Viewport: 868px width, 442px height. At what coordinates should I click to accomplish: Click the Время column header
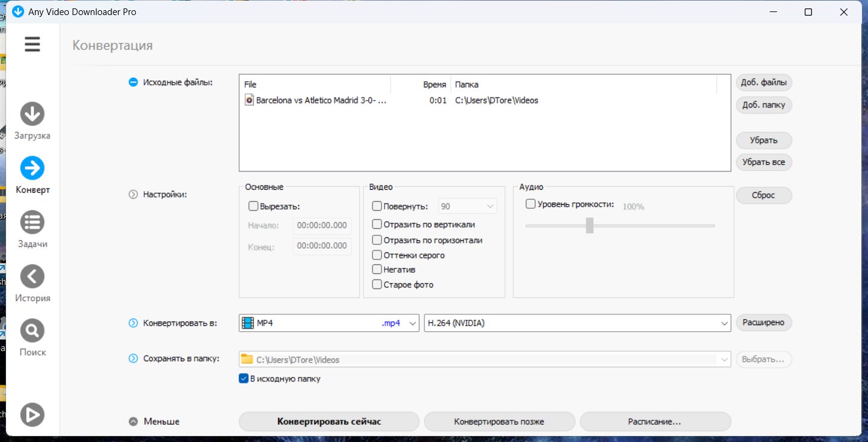(x=434, y=84)
